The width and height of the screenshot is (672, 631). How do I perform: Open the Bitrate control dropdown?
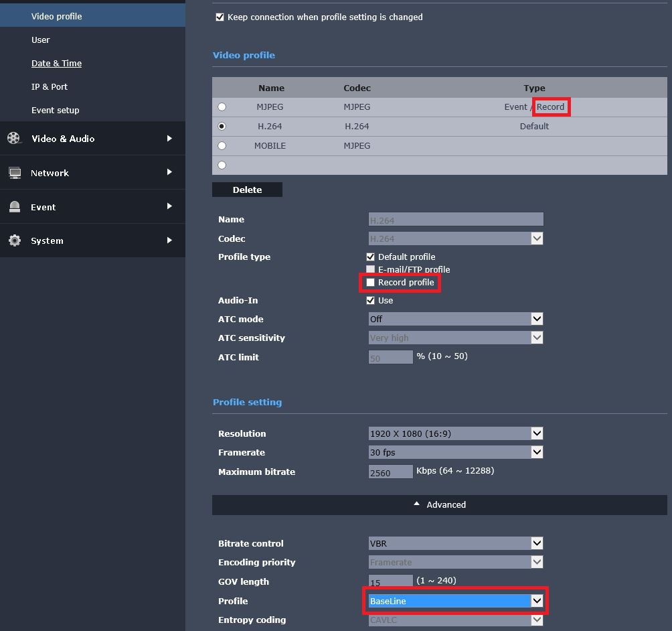click(x=455, y=543)
